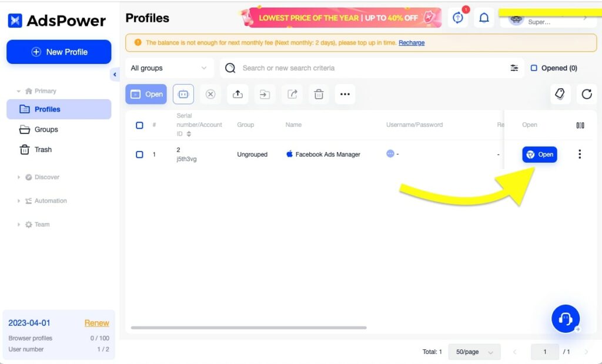Open the more actions ellipsis in toolbar
This screenshot has width=602, height=364.
coord(345,94)
